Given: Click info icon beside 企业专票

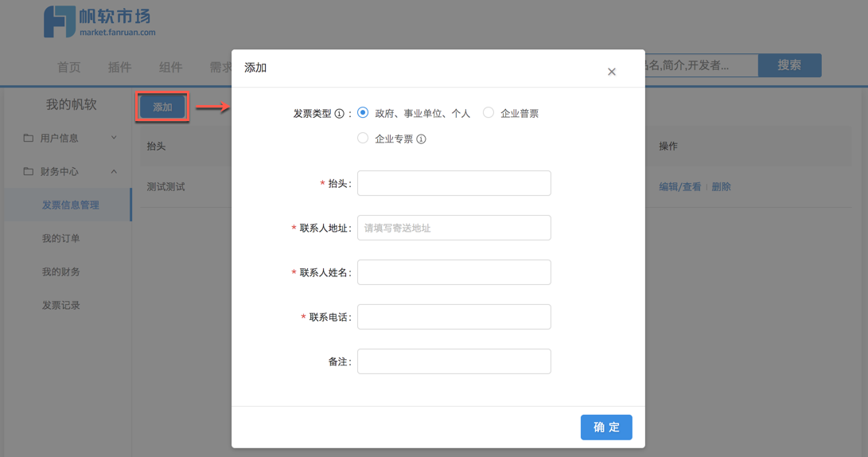Looking at the screenshot, I should (421, 139).
